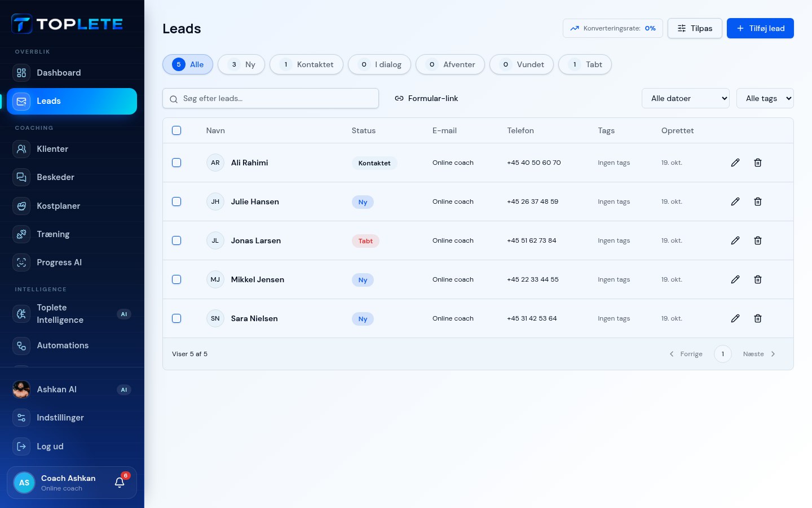The width and height of the screenshot is (812, 508).
Task: Toggle the select-all checkbox in table header
Action: click(176, 130)
